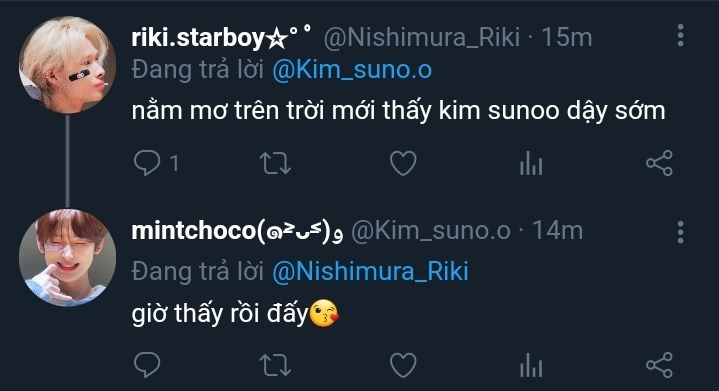The image size is (719, 391).
Task: Retweet riki.starboy's tweet
Action: 275,164
